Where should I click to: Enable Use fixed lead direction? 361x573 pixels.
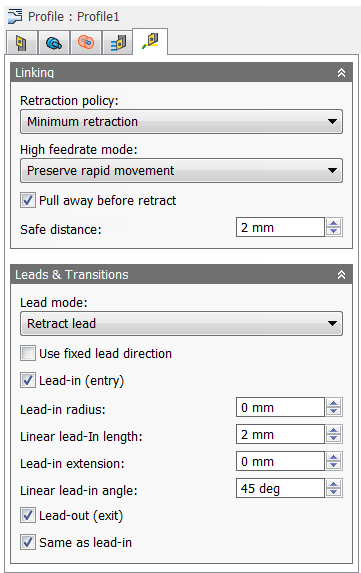pos(28,353)
